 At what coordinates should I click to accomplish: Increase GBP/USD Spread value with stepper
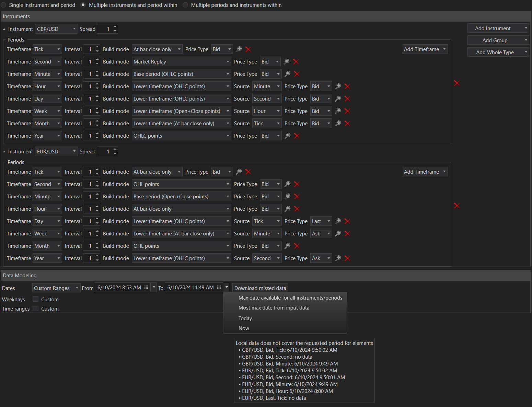(x=115, y=27)
